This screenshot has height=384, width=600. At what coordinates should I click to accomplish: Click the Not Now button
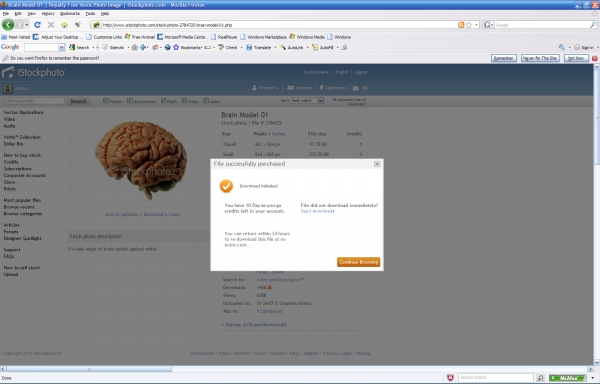pyautogui.click(x=576, y=58)
